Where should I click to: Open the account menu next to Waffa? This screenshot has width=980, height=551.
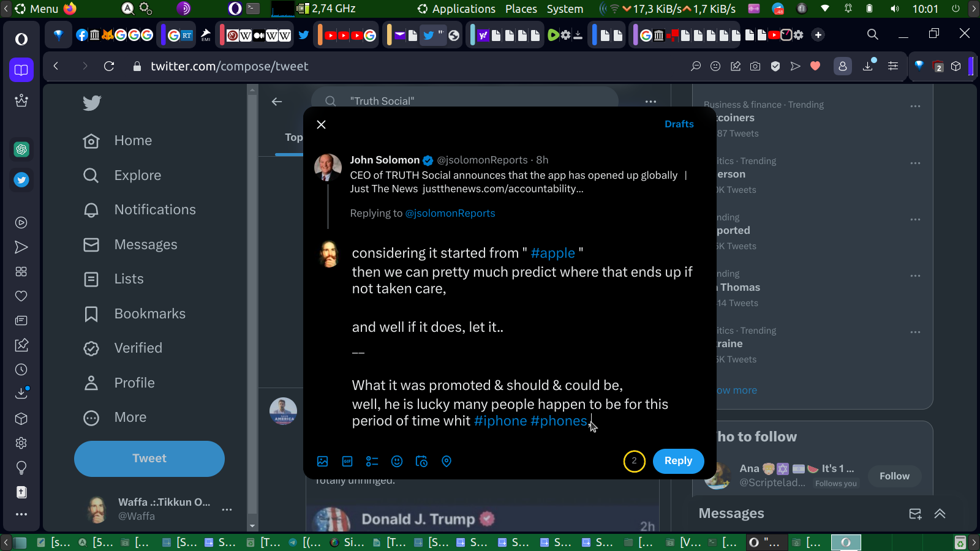tap(227, 509)
